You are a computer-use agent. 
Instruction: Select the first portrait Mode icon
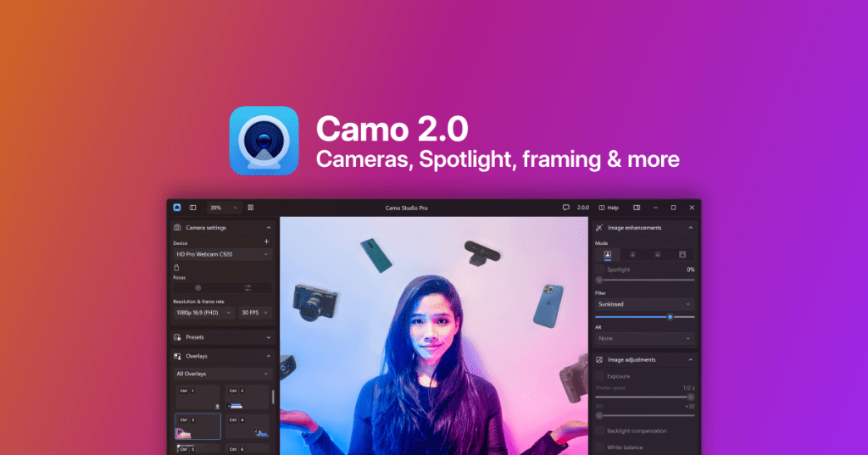pos(607,255)
